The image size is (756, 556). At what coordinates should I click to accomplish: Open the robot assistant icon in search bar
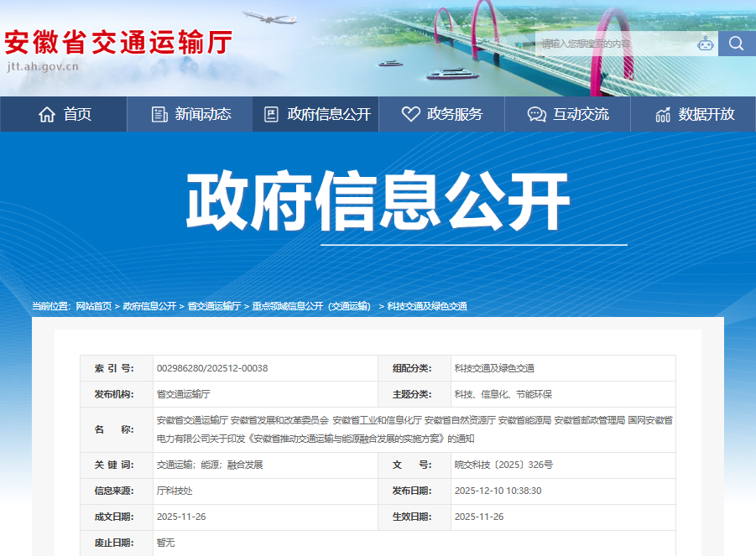[706, 44]
